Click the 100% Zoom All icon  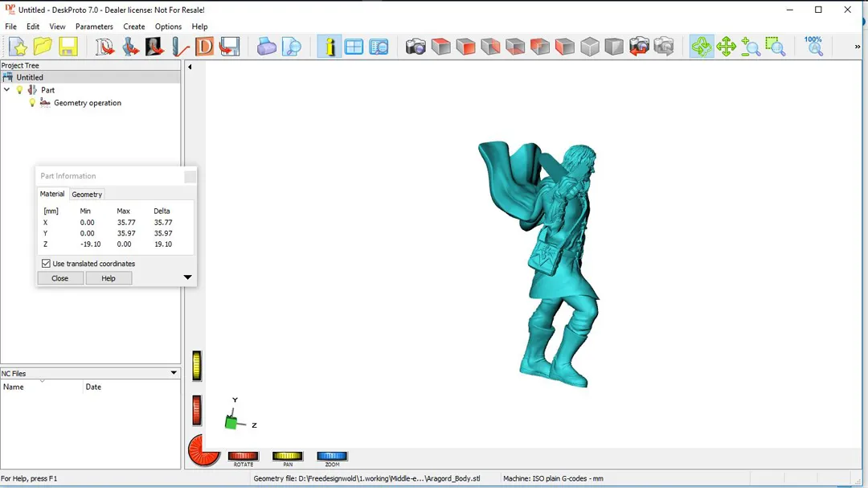[813, 47]
